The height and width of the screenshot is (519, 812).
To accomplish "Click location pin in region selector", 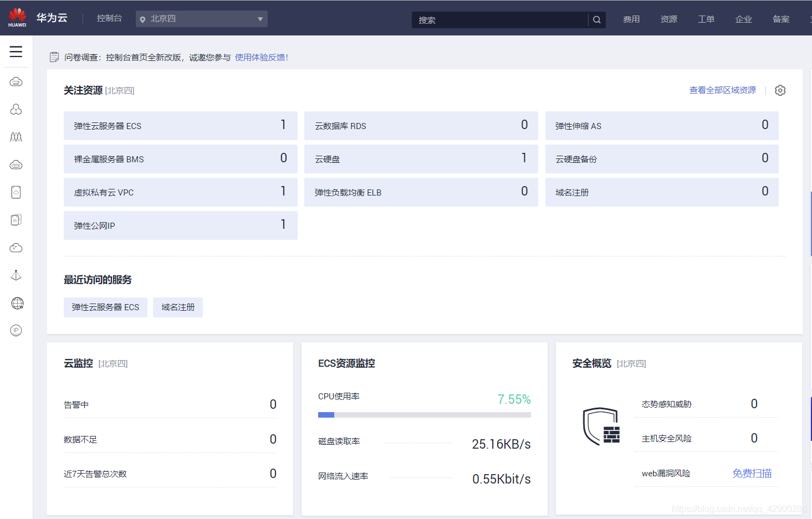I will (x=142, y=19).
